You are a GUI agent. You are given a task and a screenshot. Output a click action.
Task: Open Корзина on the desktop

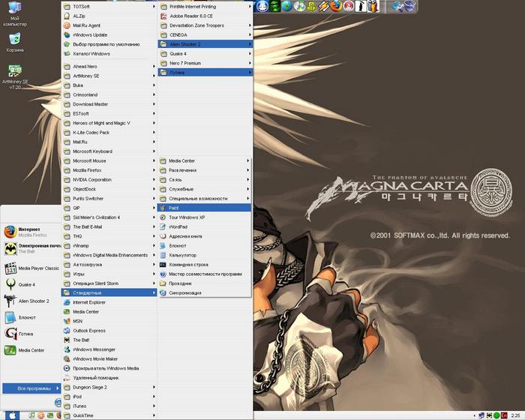click(14, 43)
